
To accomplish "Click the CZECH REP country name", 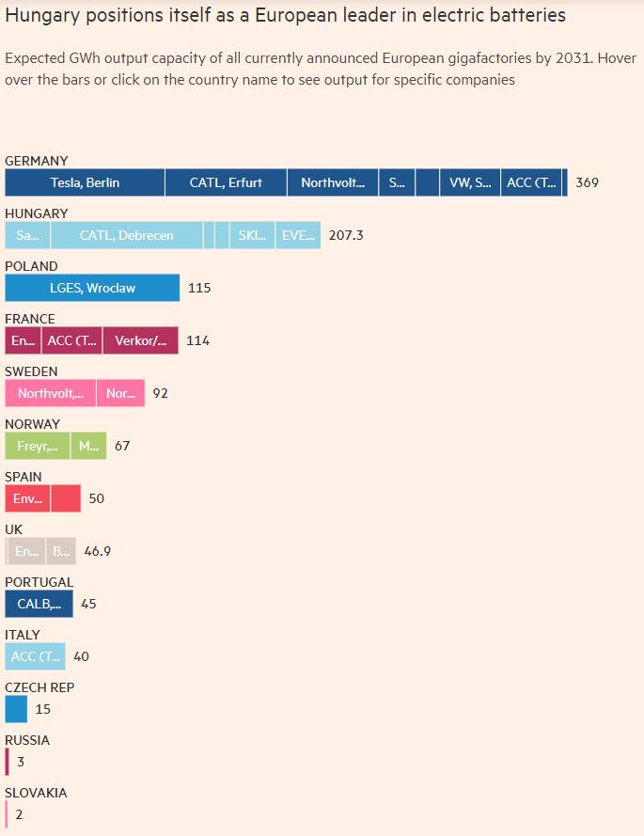I will 39,687.
